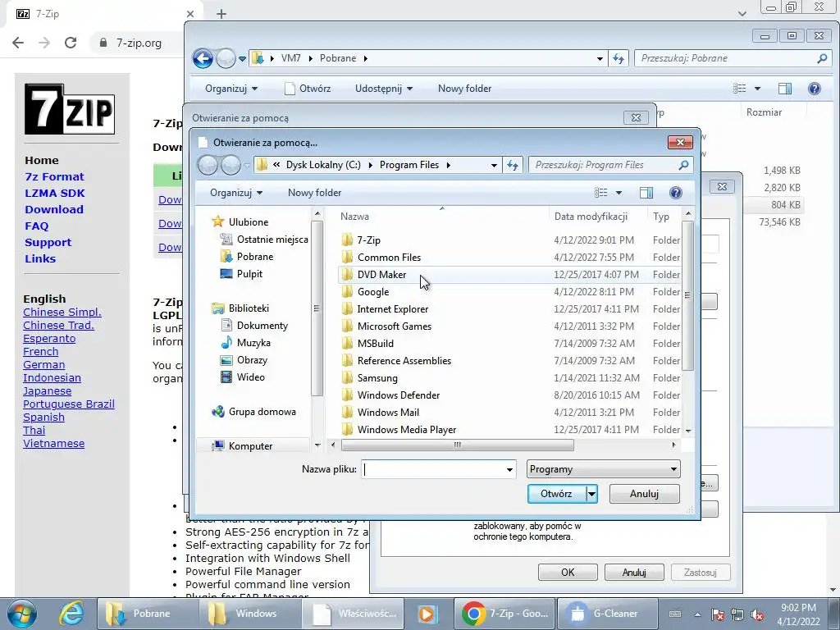Click the Otwórz button in the open dialog

pos(557,494)
